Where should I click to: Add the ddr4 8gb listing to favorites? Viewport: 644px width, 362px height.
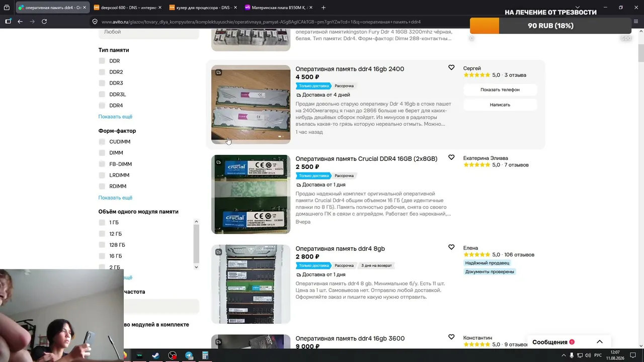pos(451,247)
